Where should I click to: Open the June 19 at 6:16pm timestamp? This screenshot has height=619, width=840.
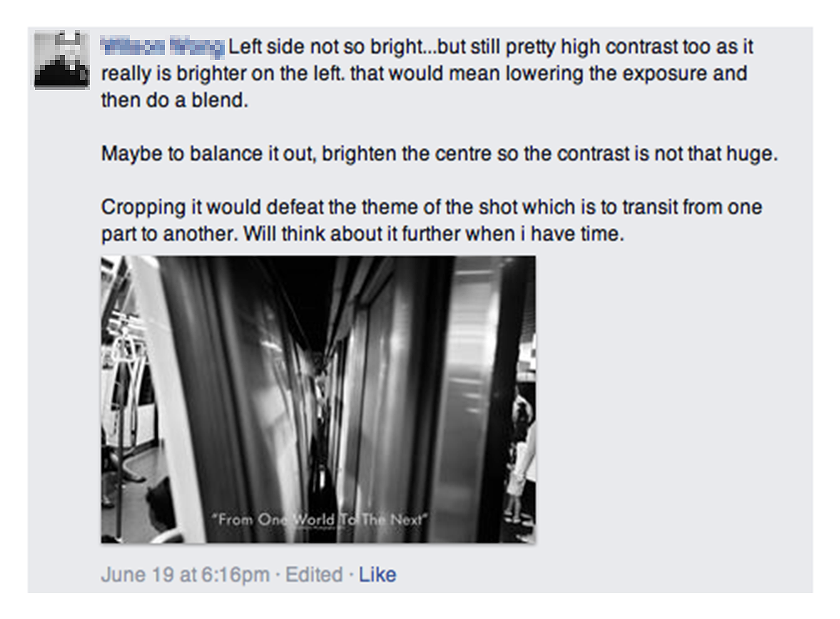click(185, 575)
